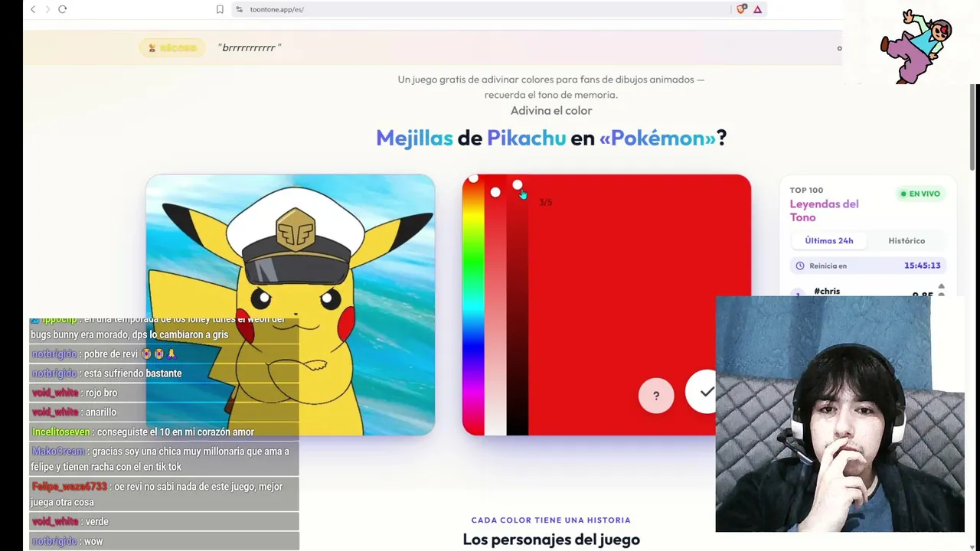This screenshot has height=551, width=980.
Task: Click the streamer webcam overlay
Action: pos(840,414)
